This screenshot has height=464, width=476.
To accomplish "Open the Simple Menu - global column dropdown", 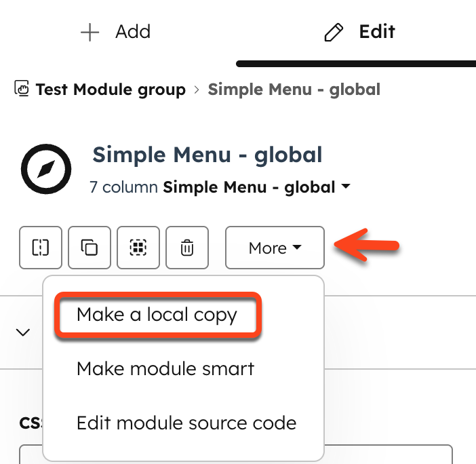I will 256,187.
